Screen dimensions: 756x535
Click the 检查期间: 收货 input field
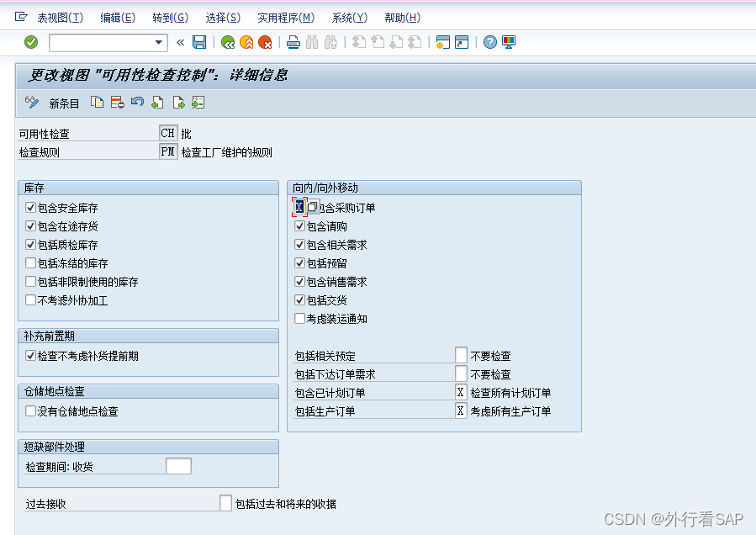pos(178,466)
